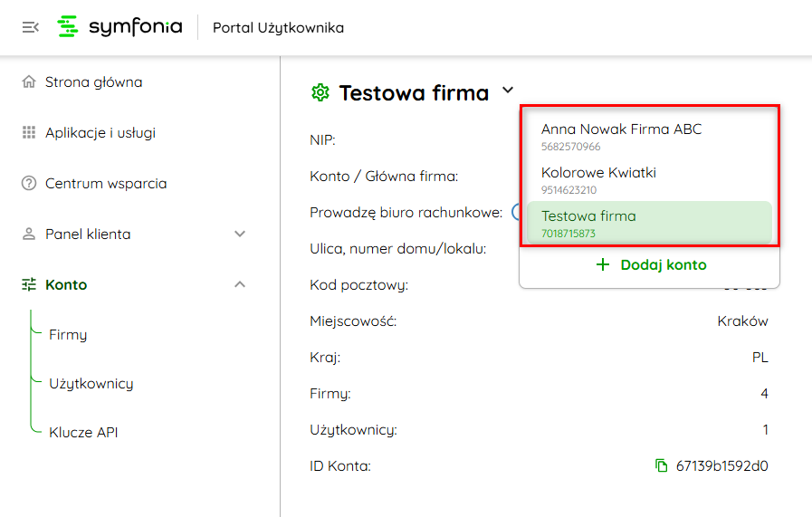Viewport: 812px width, 517px height.
Task: Click the Centrum wsparcia question mark icon
Action: (29, 184)
